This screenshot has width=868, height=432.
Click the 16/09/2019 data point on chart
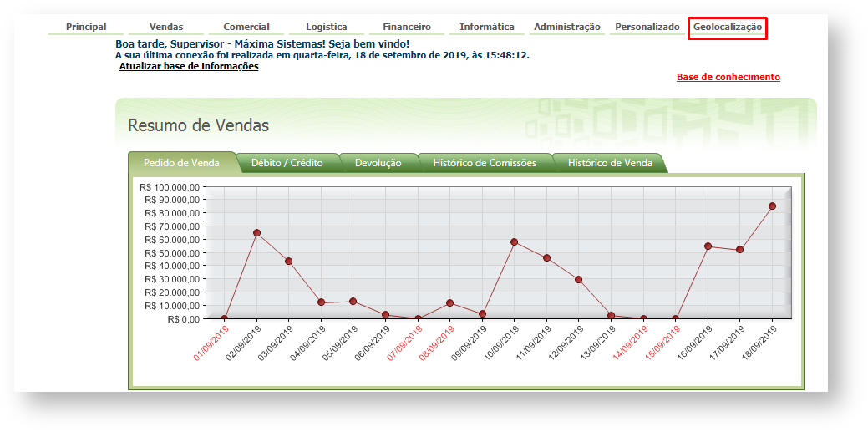708,246
